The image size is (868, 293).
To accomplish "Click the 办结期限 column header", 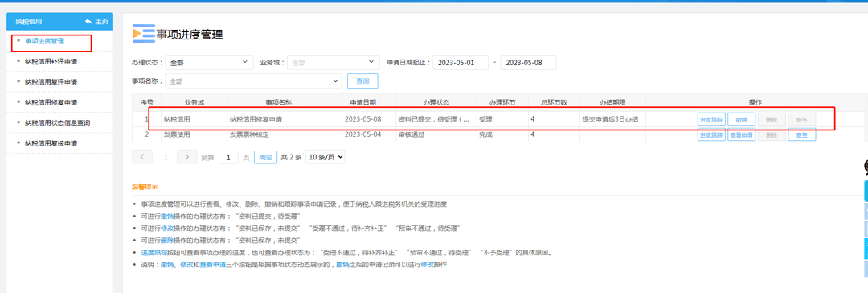I will [612, 103].
